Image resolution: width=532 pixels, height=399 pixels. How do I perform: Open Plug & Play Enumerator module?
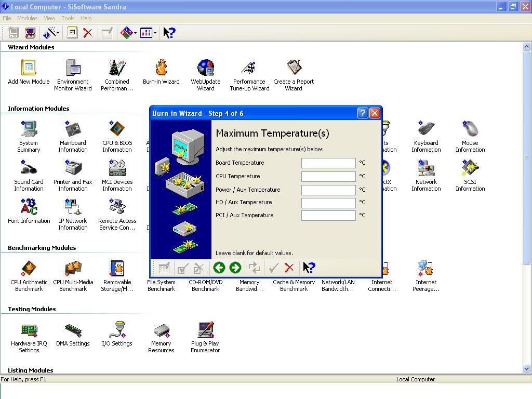[205, 337]
